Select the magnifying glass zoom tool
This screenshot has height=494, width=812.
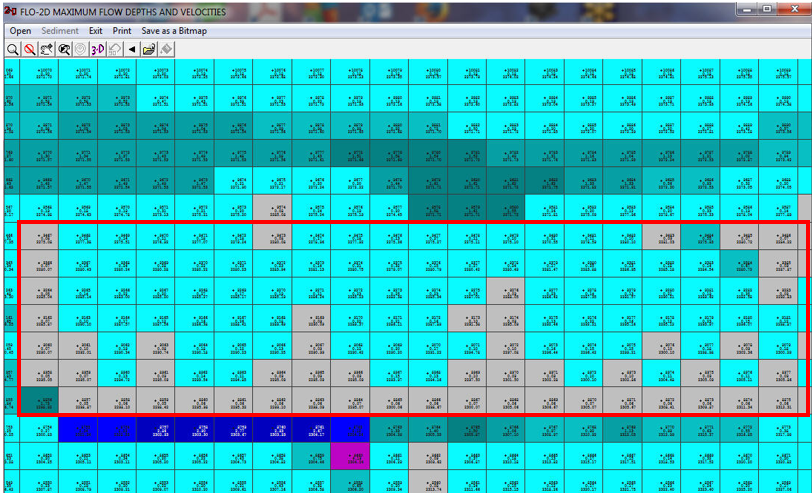(13, 49)
